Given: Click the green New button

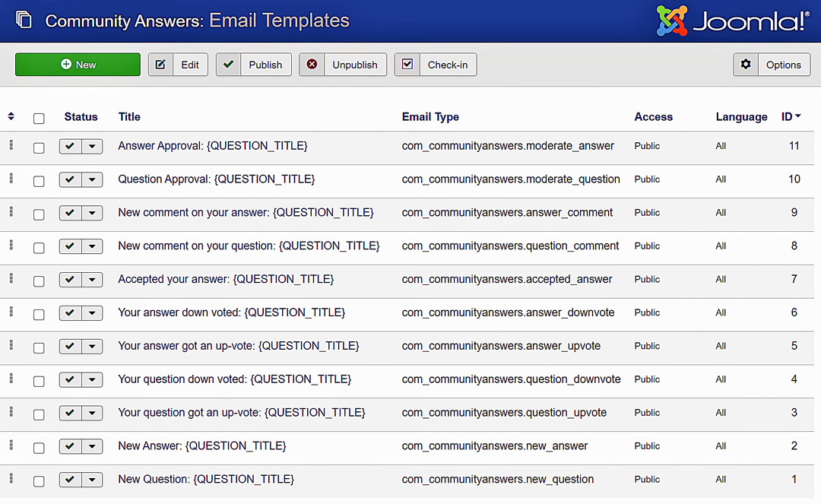Looking at the screenshot, I should pos(78,65).
